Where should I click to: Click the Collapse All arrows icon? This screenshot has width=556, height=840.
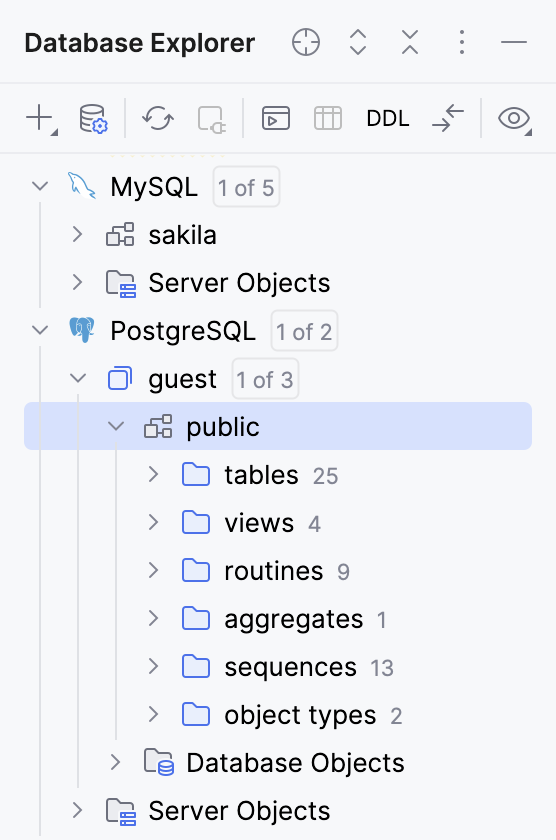click(x=410, y=42)
